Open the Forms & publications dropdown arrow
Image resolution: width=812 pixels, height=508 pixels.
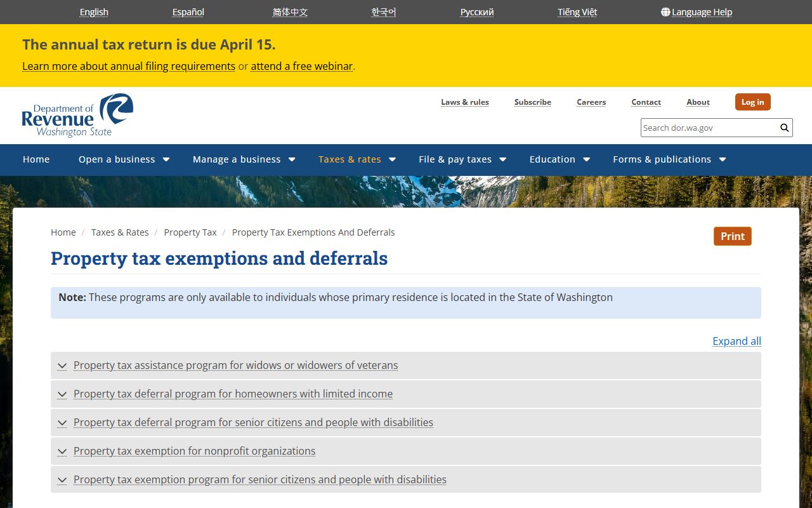coord(722,159)
